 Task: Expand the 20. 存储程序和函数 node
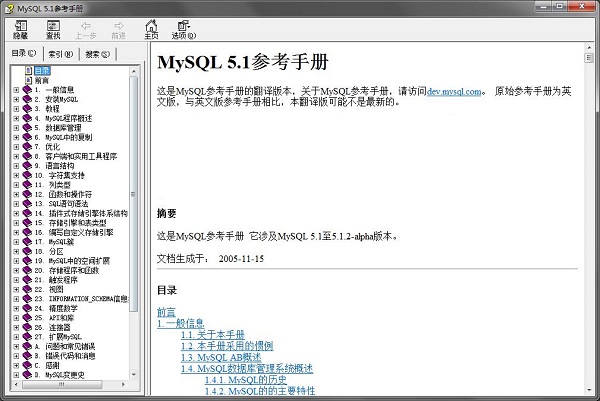(16, 270)
